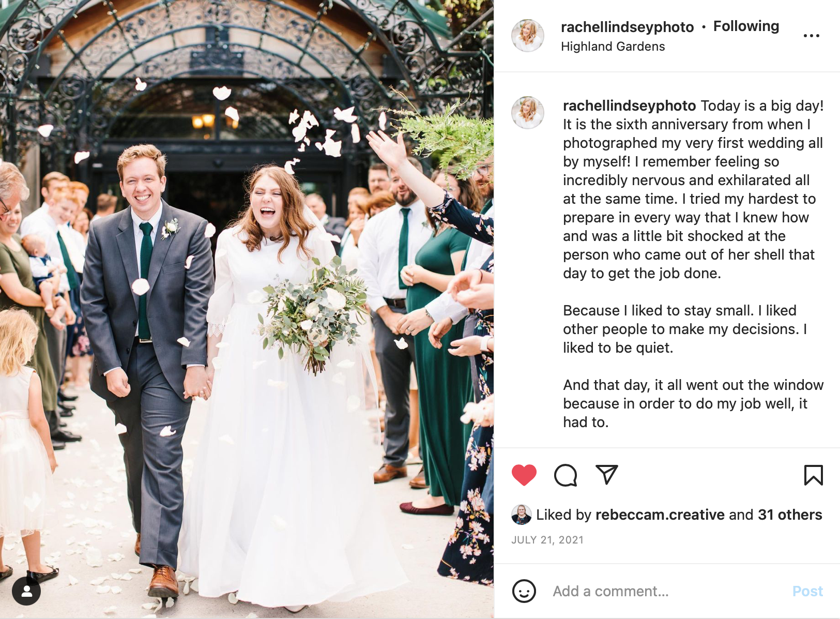Share post with the paper plane icon
Viewport: 840px width, 619px height.
(607, 475)
